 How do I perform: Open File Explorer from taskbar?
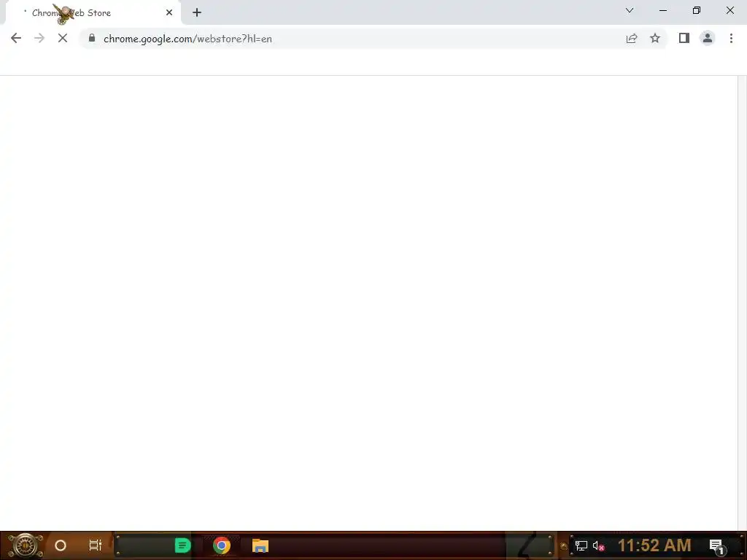tap(260, 545)
